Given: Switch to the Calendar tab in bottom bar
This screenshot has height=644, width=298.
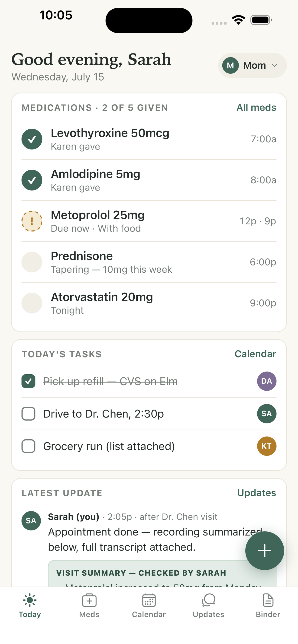Looking at the screenshot, I should point(149,605).
